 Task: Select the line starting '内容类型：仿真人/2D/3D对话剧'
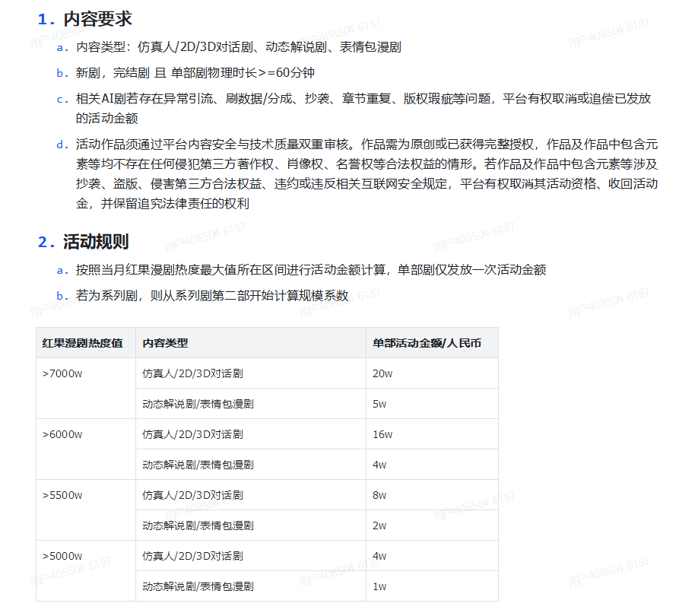(x=239, y=46)
